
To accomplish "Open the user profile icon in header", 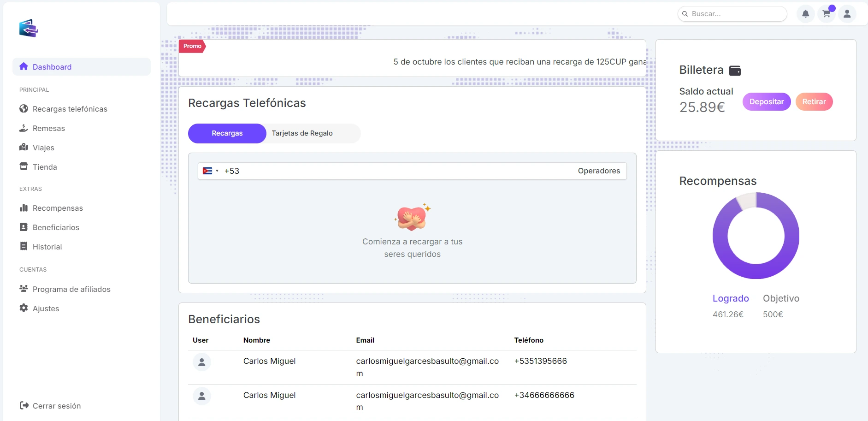I will click(847, 14).
